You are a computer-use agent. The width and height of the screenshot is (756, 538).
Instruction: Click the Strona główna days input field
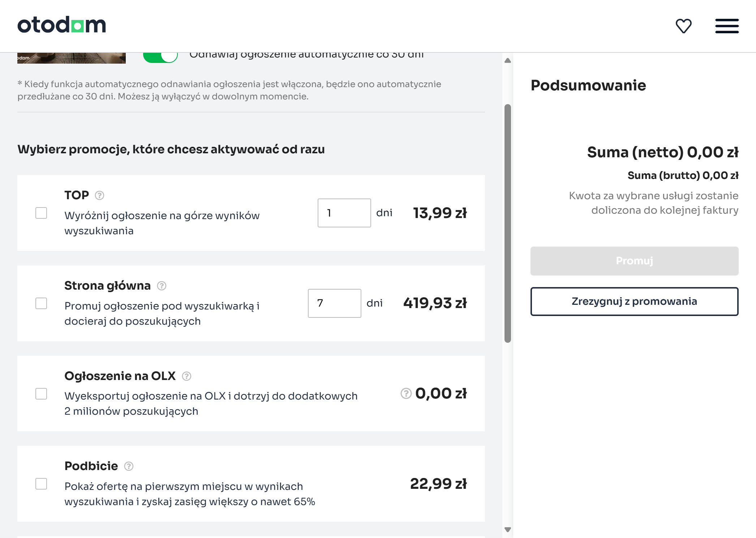(334, 303)
